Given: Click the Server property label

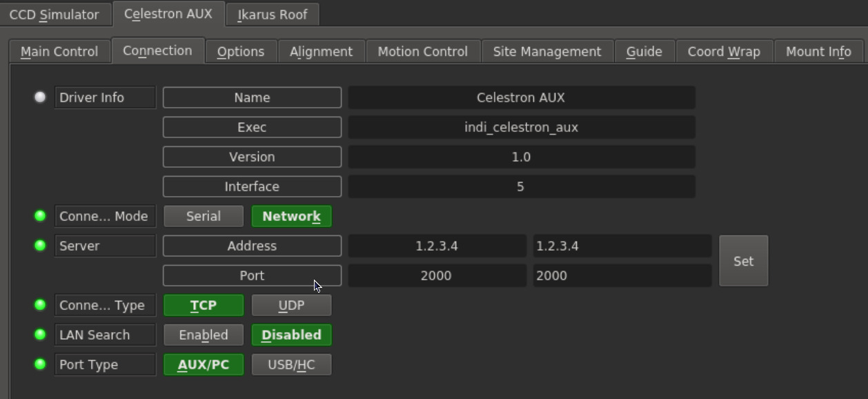Looking at the screenshot, I should click(x=105, y=246).
